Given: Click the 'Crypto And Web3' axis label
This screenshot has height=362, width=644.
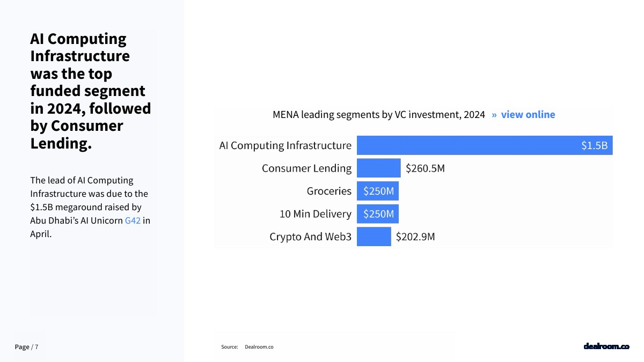Looking at the screenshot, I should point(310,237).
